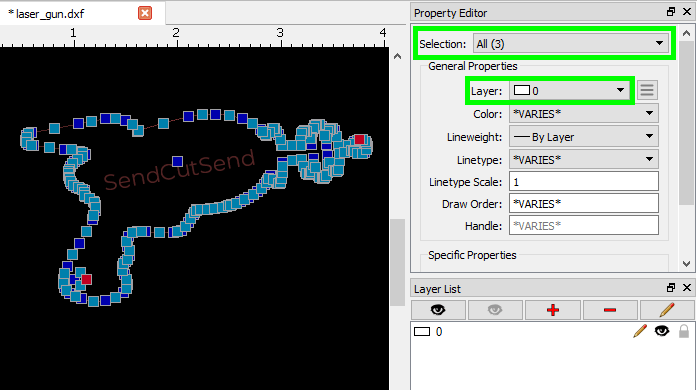Viewport: 697px width, 390px height.
Task: Add a new layer with plus button
Action: coord(553,310)
